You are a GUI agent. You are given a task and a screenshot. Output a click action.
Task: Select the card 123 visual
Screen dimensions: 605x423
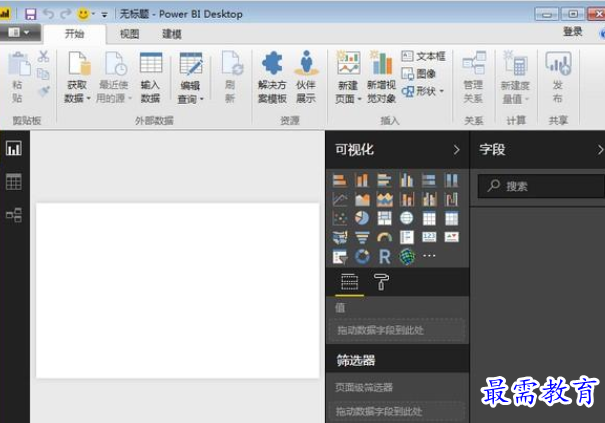click(429, 237)
